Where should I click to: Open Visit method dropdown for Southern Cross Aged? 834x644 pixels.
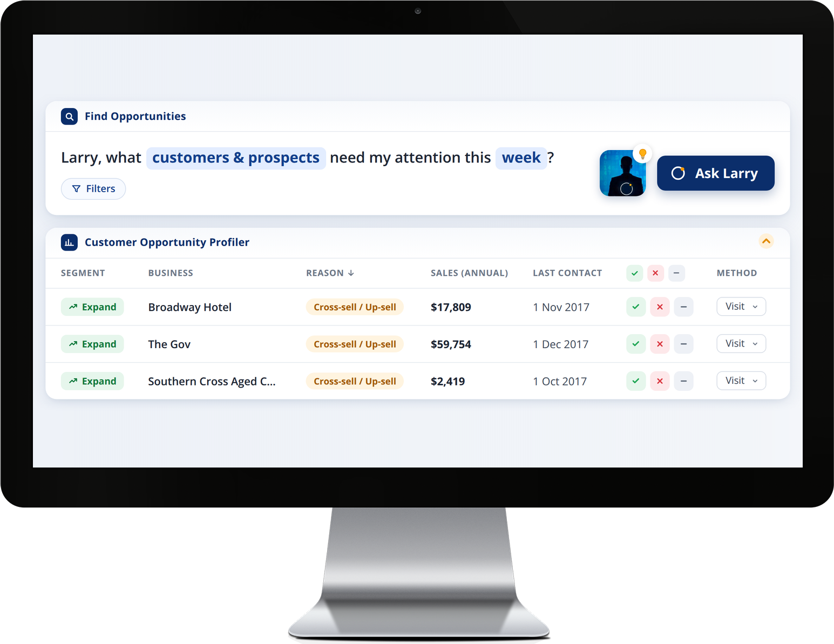pos(741,381)
